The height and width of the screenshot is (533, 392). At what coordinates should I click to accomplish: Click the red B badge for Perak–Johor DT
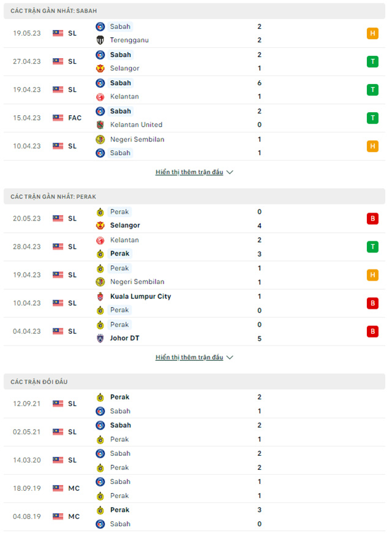click(372, 331)
